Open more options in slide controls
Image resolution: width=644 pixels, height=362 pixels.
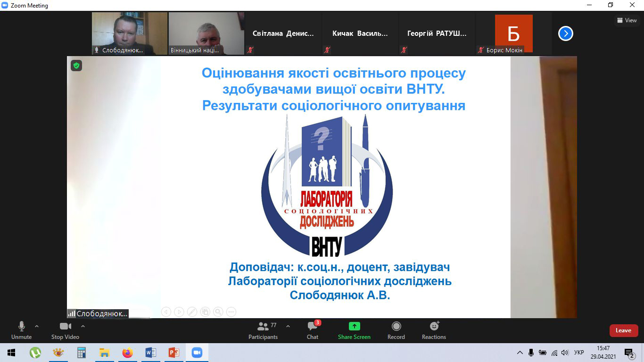pos(231,312)
